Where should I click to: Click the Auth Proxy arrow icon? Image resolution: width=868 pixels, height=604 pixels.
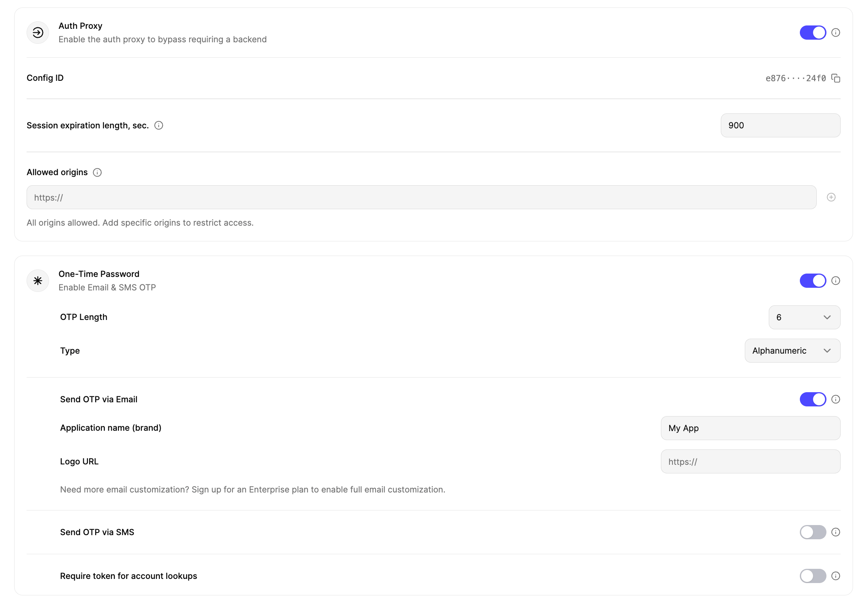38,33
